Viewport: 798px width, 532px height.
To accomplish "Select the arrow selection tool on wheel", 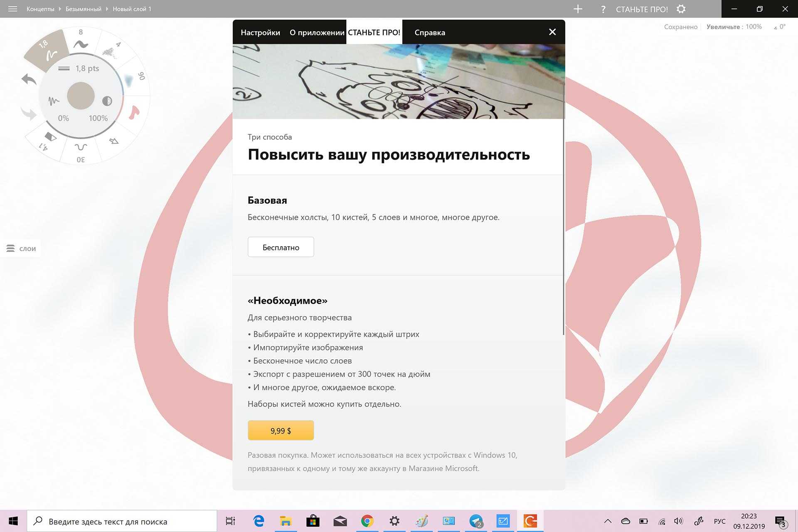I will [113, 141].
